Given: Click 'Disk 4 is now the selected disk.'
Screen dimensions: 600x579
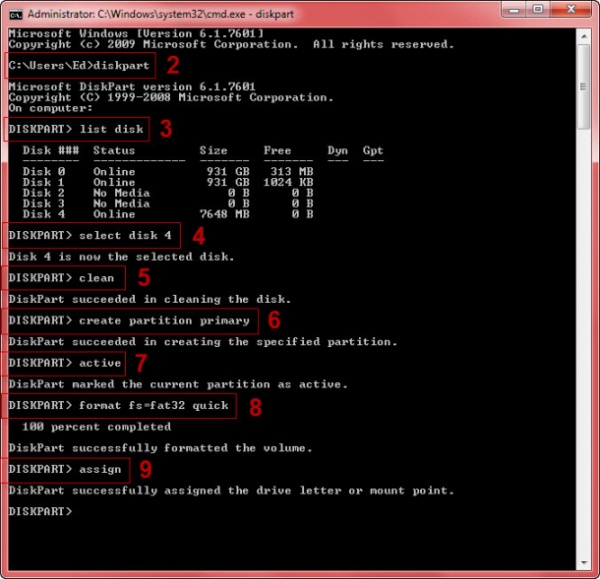Looking at the screenshot, I should [x=121, y=256].
